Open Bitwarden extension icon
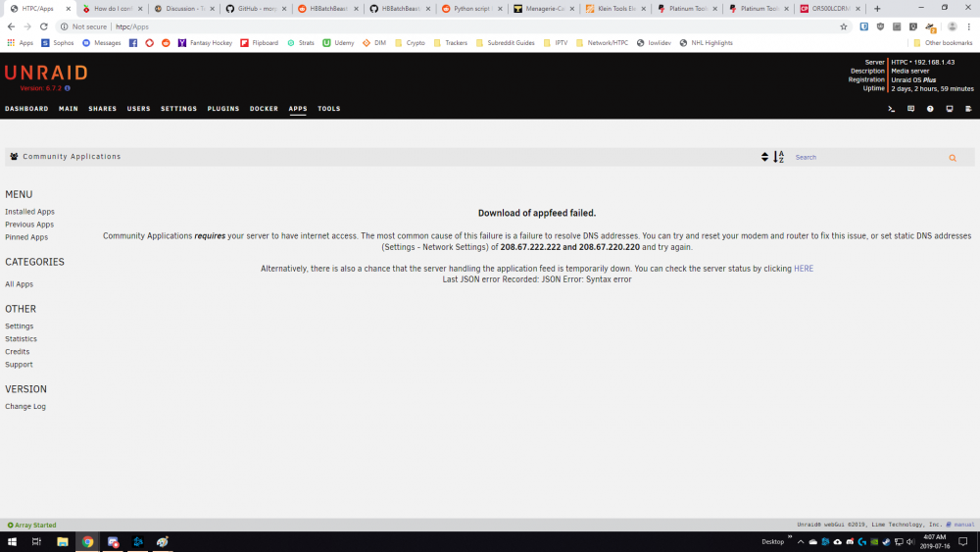This screenshot has height=552, width=980. 863,26
